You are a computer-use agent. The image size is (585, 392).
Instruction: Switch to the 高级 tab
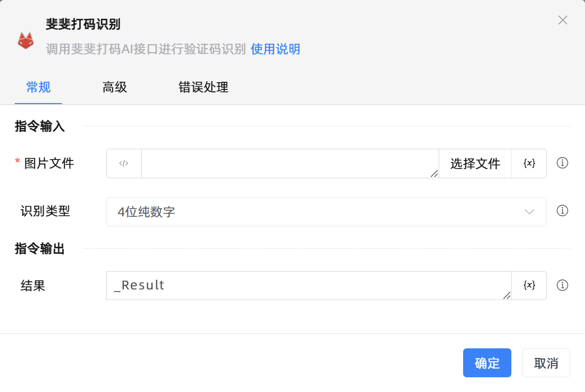click(115, 87)
